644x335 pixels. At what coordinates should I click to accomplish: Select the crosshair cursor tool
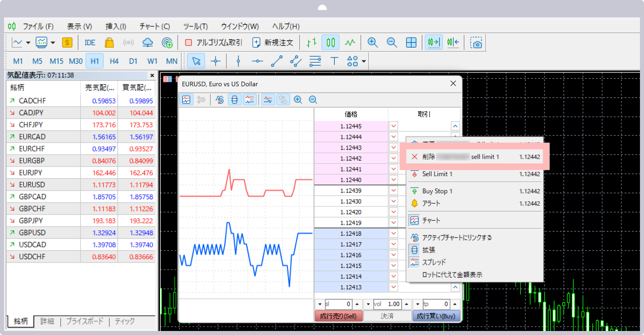coord(215,61)
